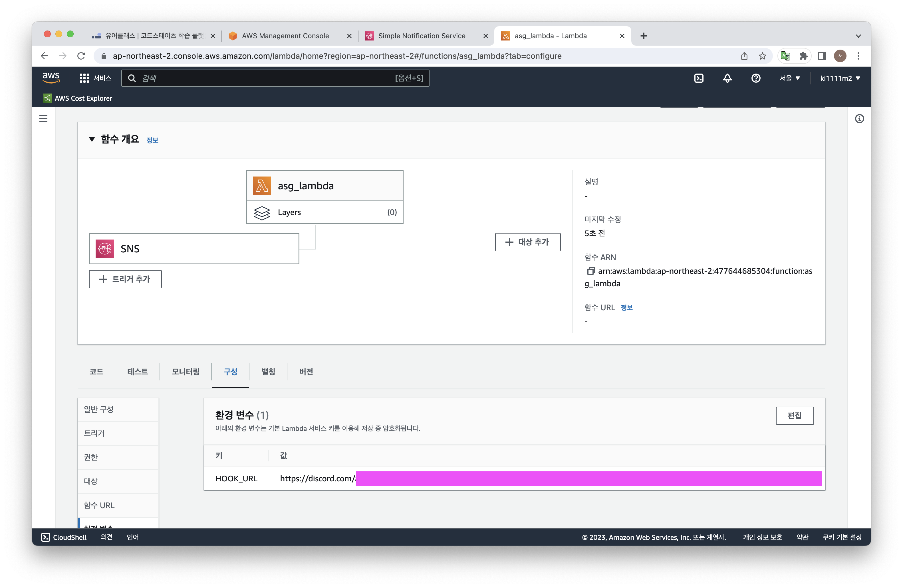Screen dimensions: 903x588
Task: Open 쿠키 기본 설정 footer link
Action: point(842,537)
